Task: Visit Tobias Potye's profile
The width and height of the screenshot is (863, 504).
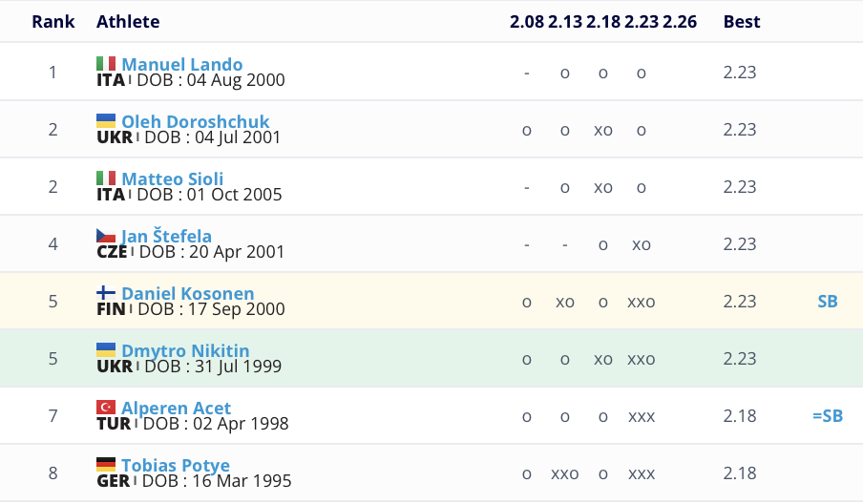Action: (x=175, y=466)
